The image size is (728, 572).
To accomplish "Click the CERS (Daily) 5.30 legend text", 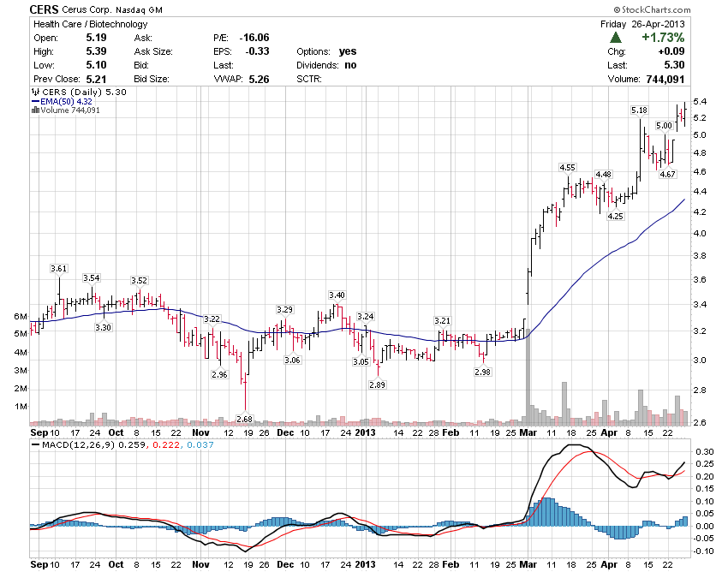I will [x=84, y=92].
